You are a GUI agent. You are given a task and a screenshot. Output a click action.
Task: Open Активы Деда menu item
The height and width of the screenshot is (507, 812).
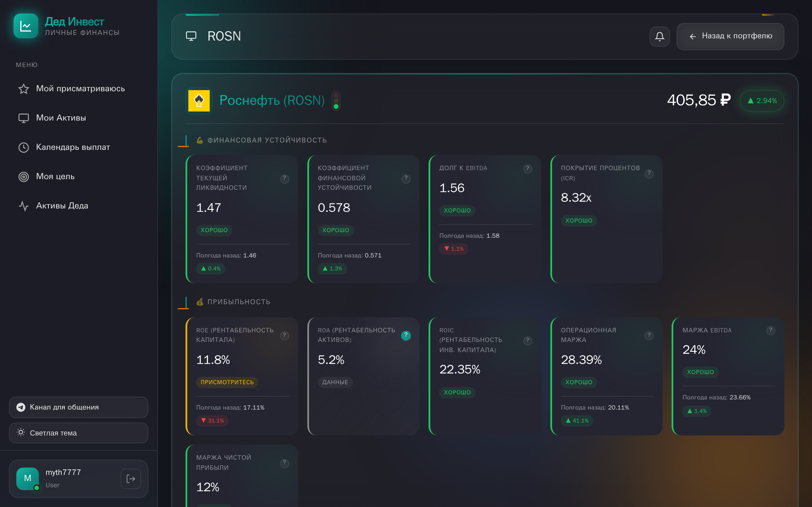pyautogui.click(x=62, y=206)
